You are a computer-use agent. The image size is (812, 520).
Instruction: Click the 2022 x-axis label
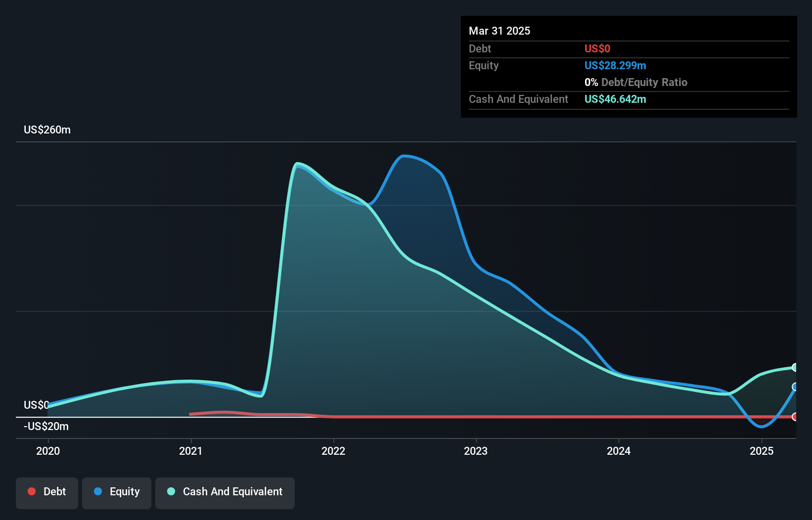(333, 451)
